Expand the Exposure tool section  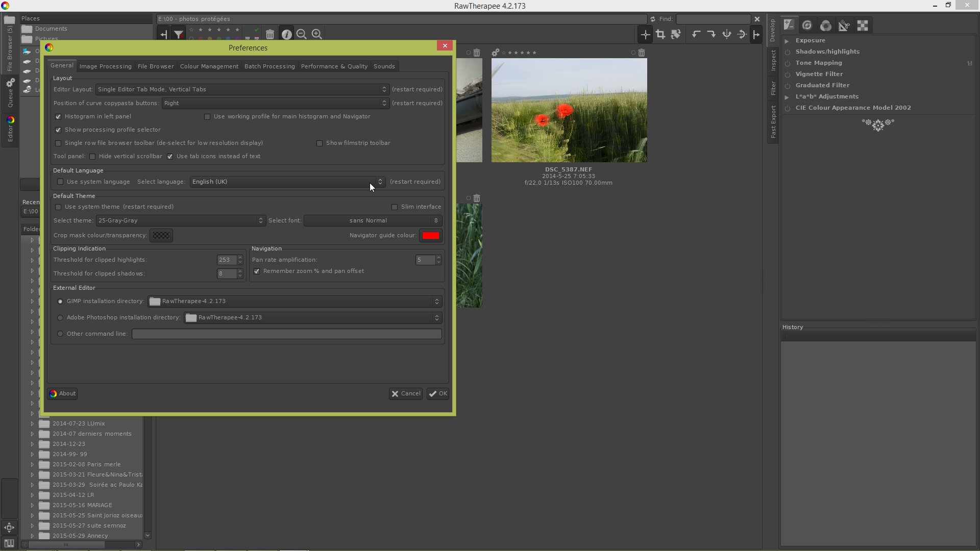tap(787, 41)
